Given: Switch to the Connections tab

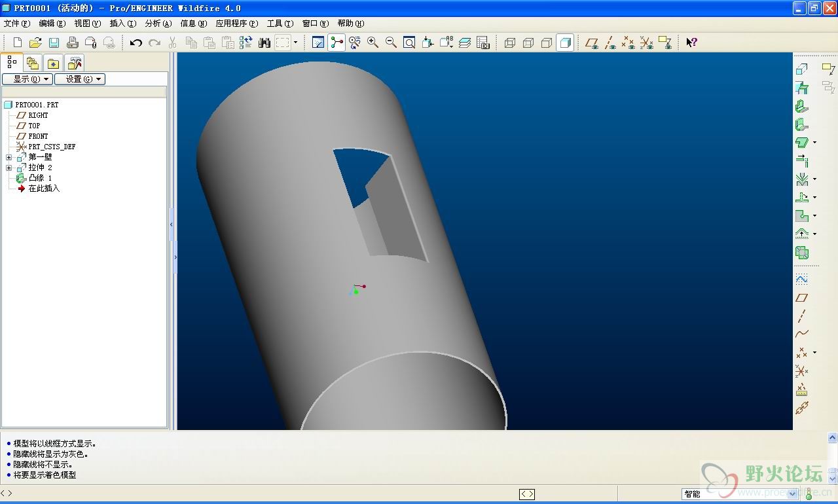Looking at the screenshot, I should (x=75, y=63).
